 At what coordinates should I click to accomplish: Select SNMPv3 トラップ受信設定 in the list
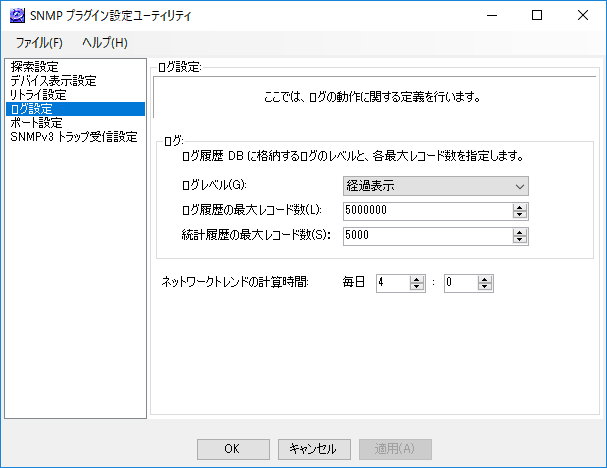tap(75, 137)
